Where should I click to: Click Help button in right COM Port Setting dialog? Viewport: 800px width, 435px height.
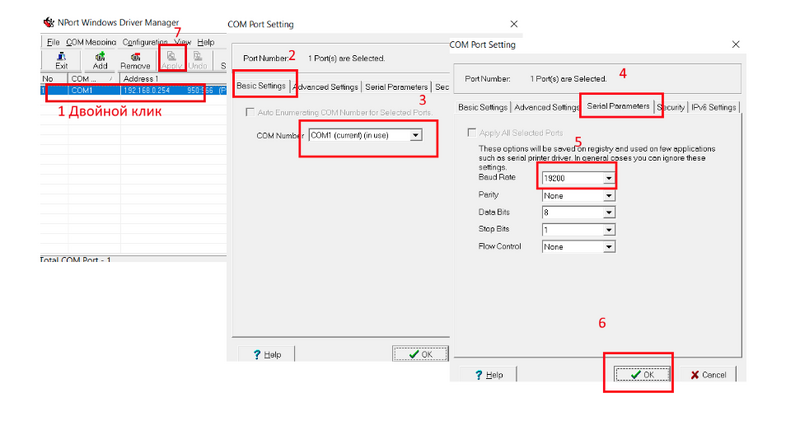(489, 375)
